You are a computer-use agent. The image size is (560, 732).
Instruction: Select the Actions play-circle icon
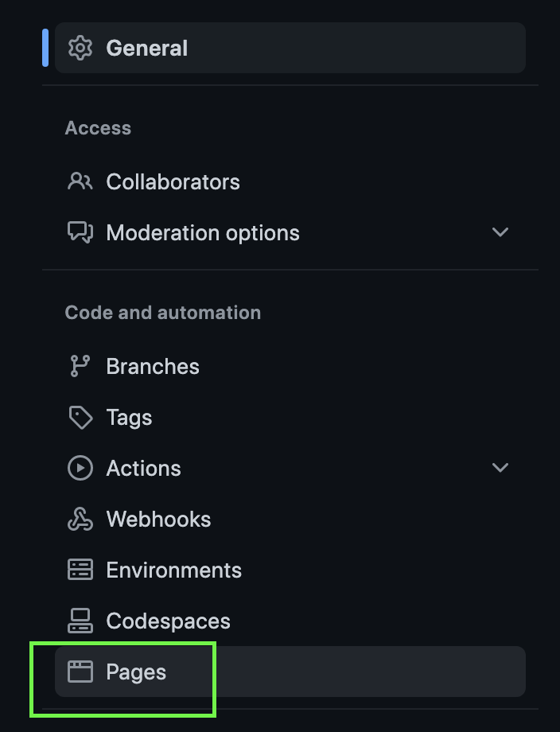coord(80,468)
